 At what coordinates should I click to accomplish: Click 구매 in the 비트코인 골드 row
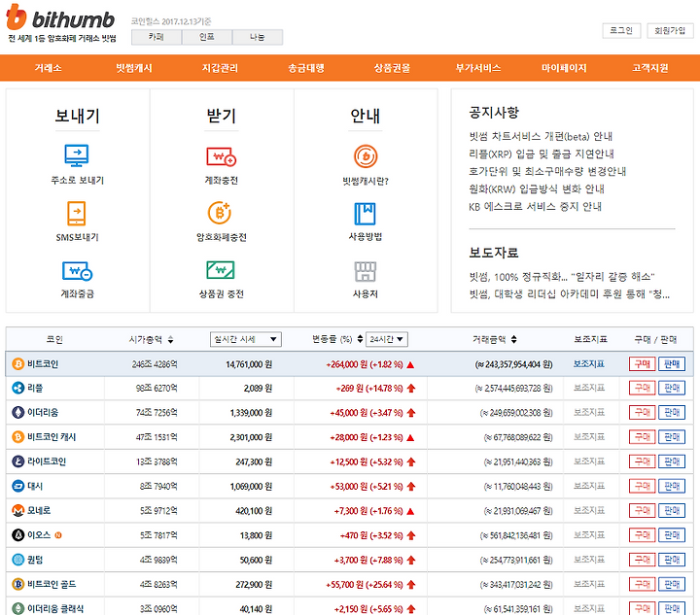(642, 584)
